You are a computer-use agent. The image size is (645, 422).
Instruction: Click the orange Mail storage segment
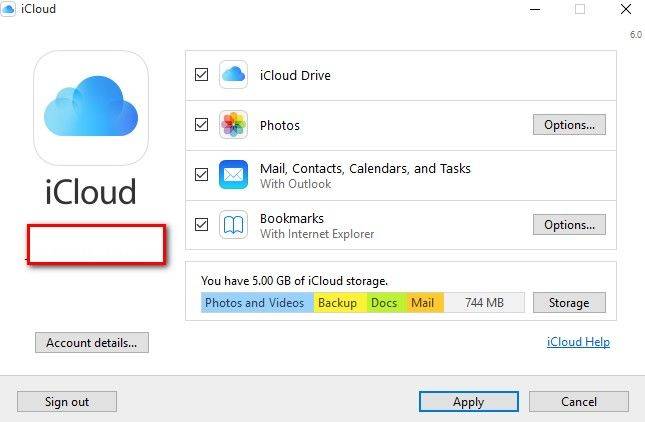pyautogui.click(x=425, y=303)
